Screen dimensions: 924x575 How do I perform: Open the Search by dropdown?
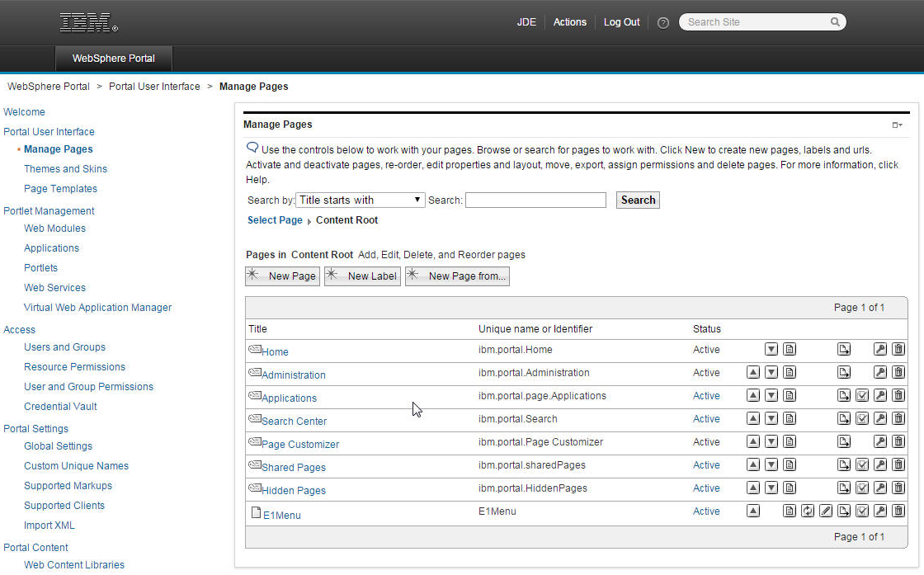pos(360,200)
